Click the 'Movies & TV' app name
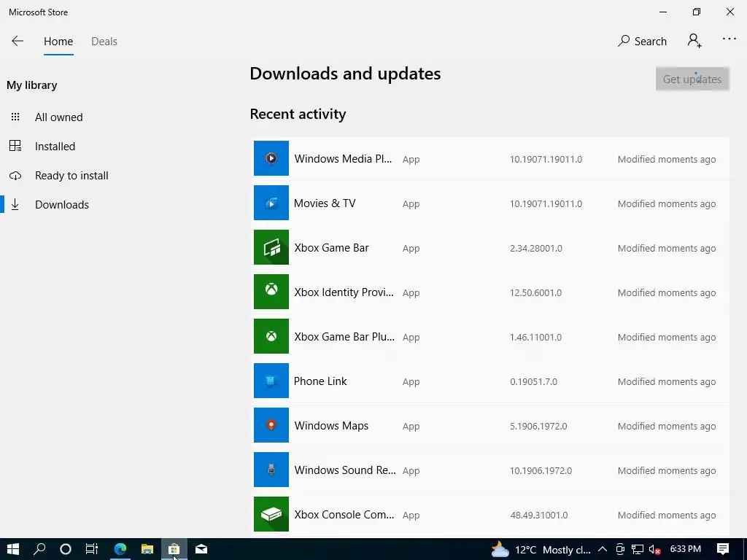Screen dimensions: 747x560 325,203
